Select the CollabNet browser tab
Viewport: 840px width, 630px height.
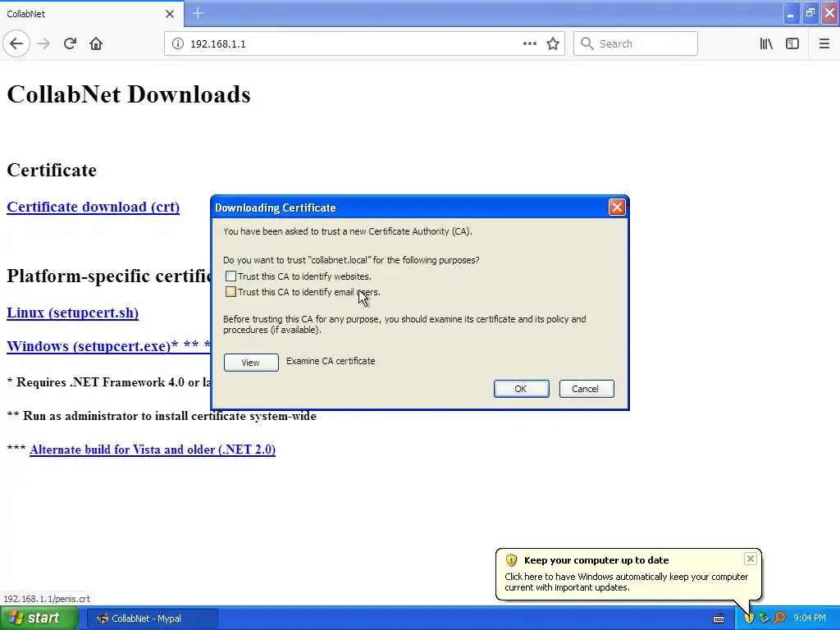(91, 14)
